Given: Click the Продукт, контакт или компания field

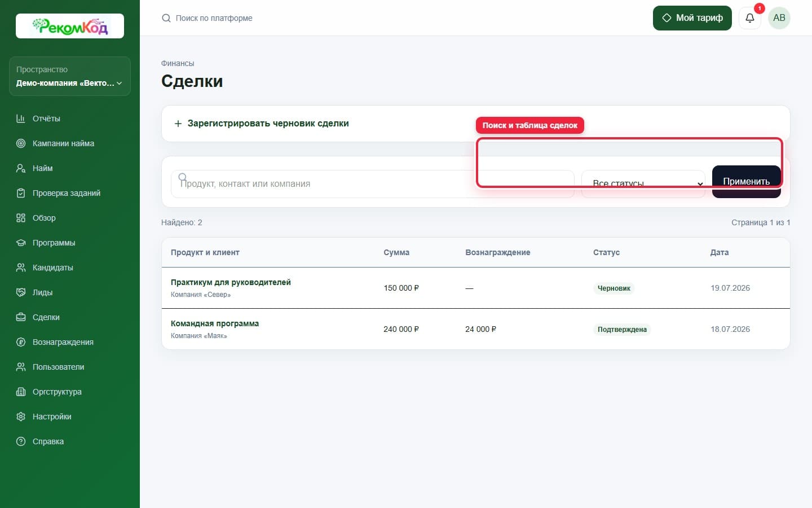Looking at the screenshot, I should click(x=372, y=184).
